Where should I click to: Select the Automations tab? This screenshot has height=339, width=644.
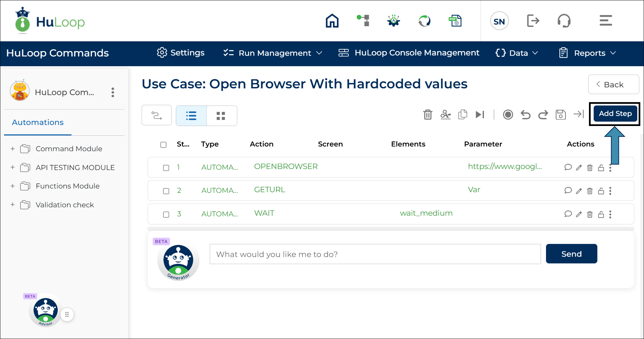[x=38, y=122]
